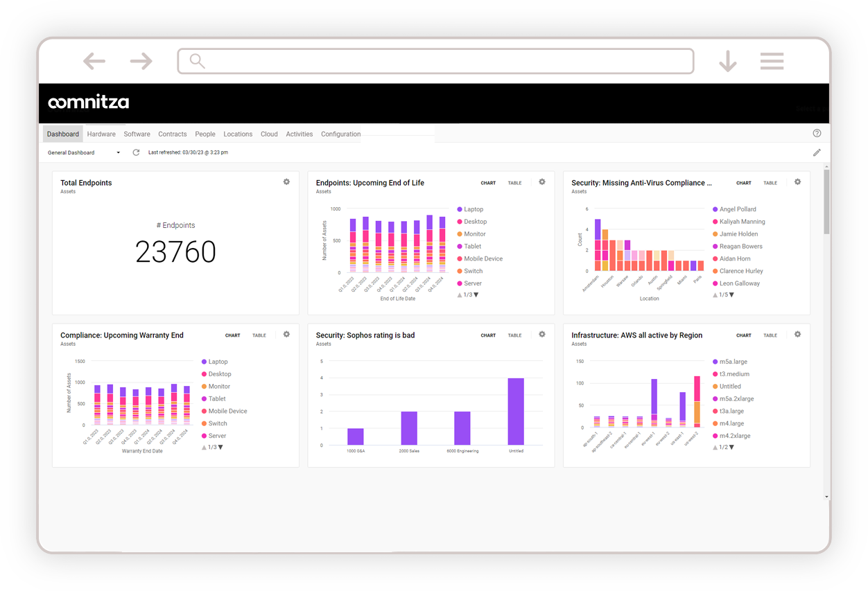Go to previous legend page in Anti-Virus chart
Image resolution: width=868 pixels, height=591 pixels.
(x=715, y=295)
